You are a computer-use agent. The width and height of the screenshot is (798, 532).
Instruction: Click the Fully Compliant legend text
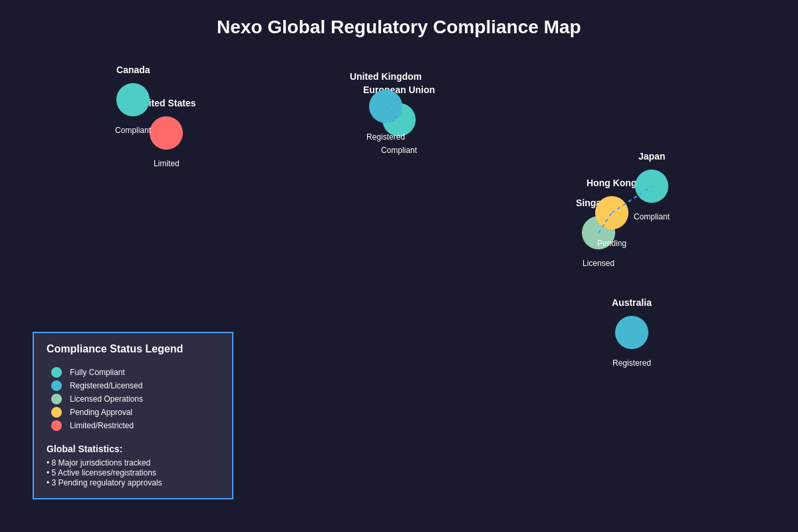tap(97, 372)
